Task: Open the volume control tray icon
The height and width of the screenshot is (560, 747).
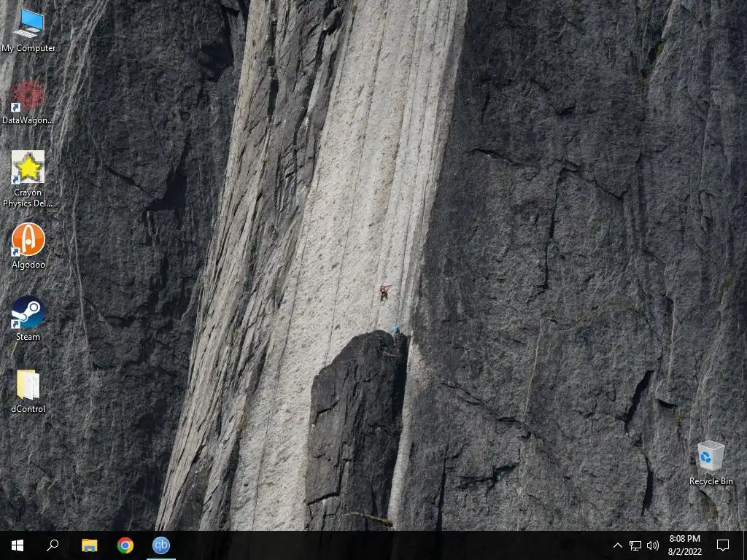Action: [x=653, y=545]
